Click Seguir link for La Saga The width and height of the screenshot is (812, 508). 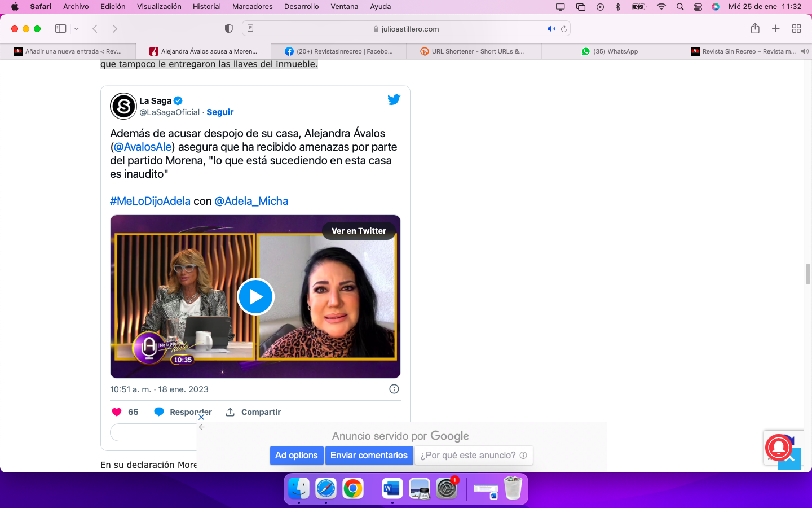pyautogui.click(x=220, y=112)
